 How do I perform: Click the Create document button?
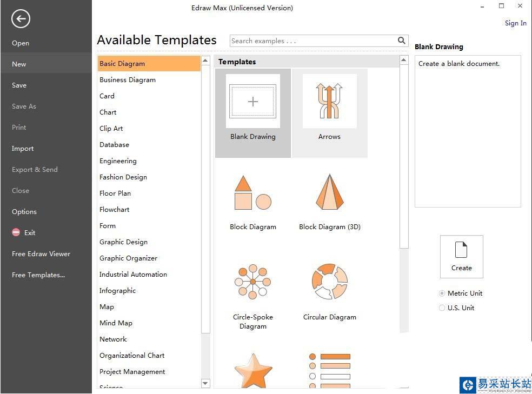click(461, 257)
